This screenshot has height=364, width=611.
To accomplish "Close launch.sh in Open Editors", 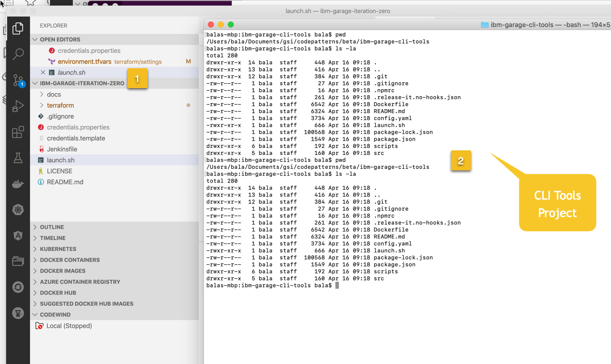I will 43,73.
